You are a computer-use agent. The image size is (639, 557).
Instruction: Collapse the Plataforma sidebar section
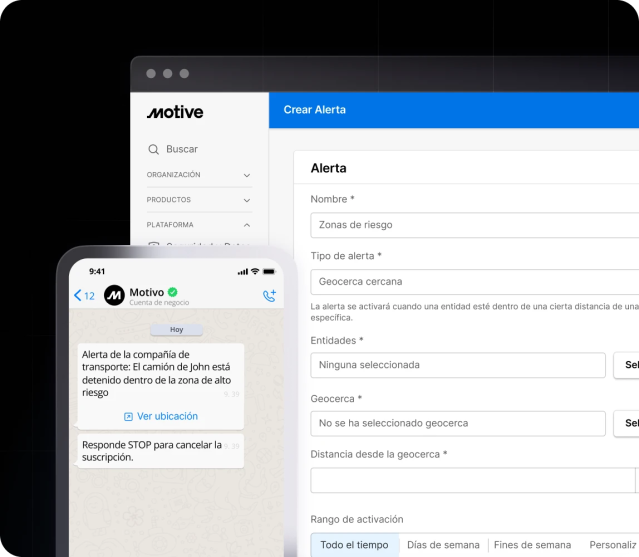[x=247, y=225]
